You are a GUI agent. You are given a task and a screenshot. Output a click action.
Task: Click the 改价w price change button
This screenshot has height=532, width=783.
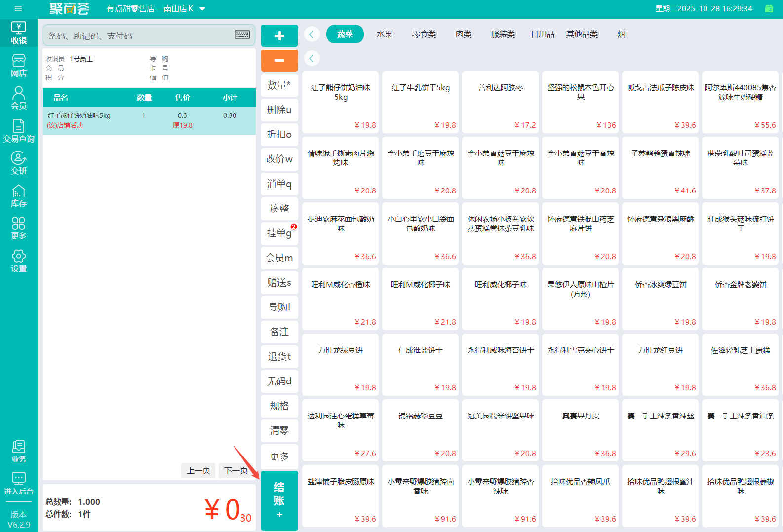[x=279, y=159]
